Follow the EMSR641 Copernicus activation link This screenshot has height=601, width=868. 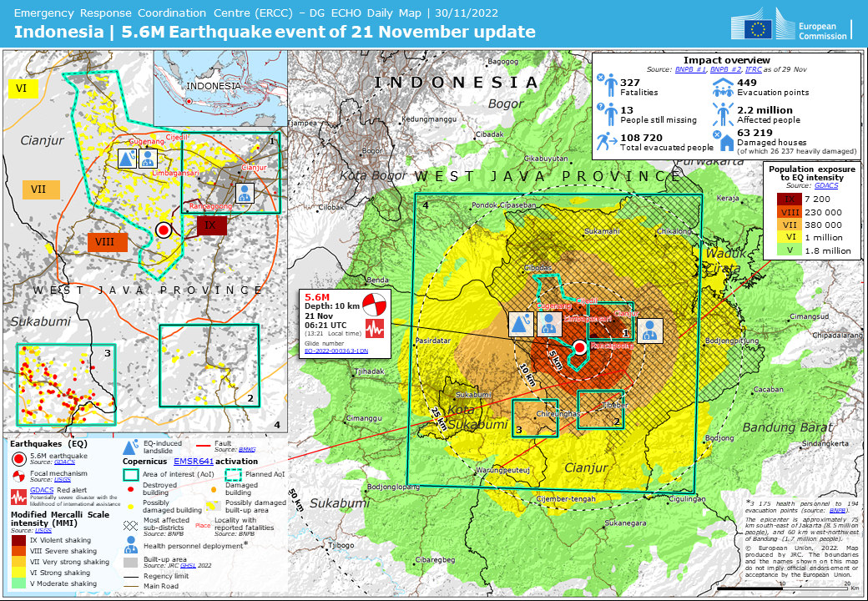pos(193,460)
